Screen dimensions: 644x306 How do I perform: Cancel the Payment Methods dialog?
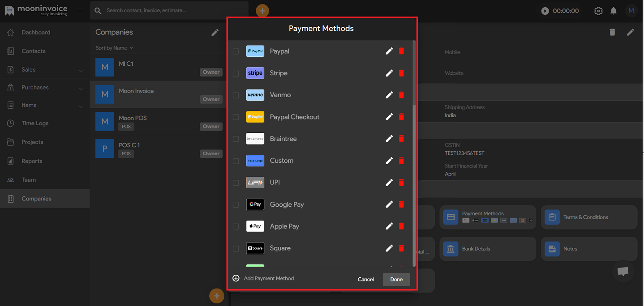tap(365, 279)
